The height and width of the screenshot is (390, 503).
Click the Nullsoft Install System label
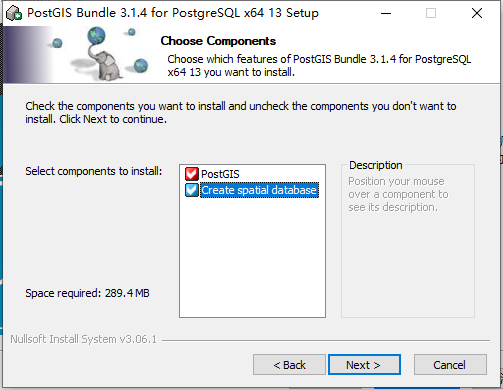coord(83,339)
